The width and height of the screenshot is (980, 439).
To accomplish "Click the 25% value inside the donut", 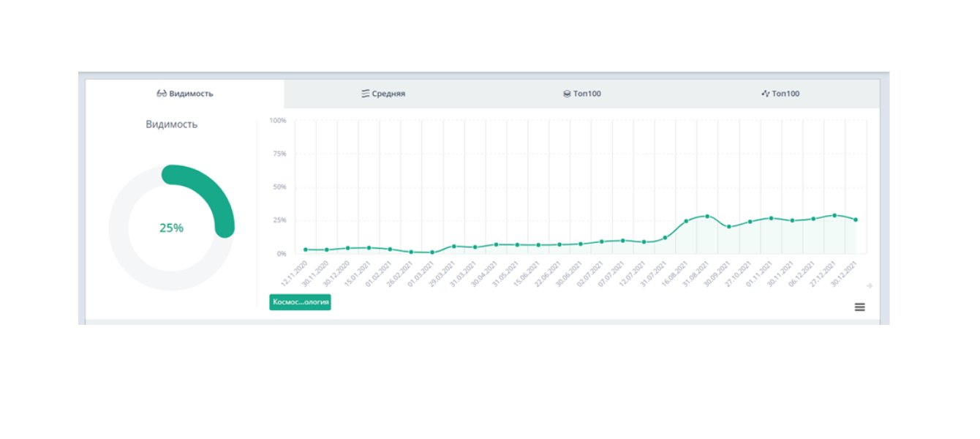I will coord(171,228).
